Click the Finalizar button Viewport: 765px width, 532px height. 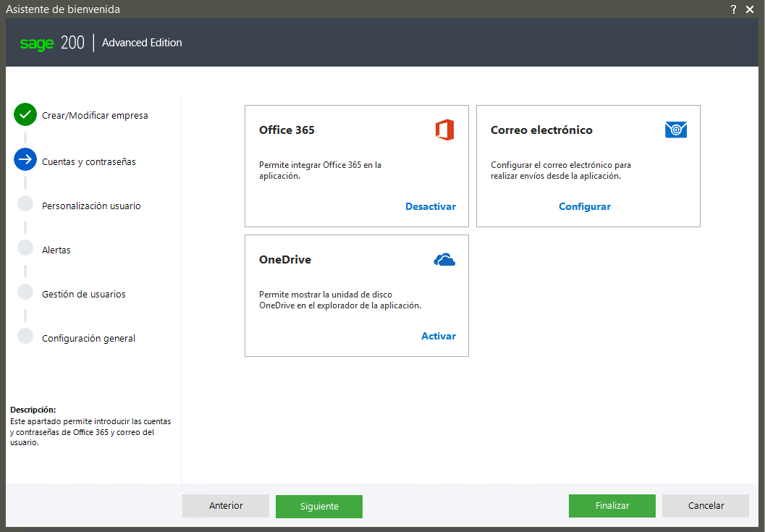(612, 506)
